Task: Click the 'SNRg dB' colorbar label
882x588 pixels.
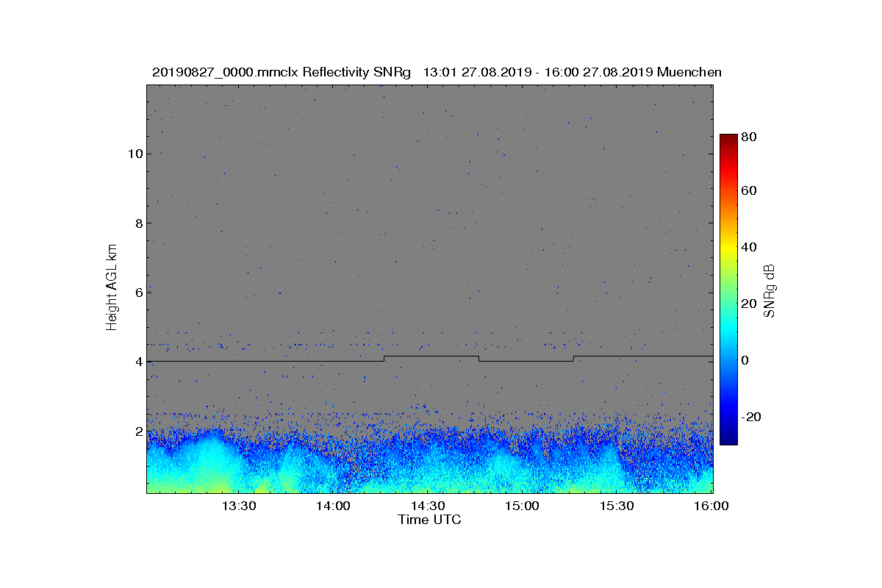Action: tap(770, 290)
